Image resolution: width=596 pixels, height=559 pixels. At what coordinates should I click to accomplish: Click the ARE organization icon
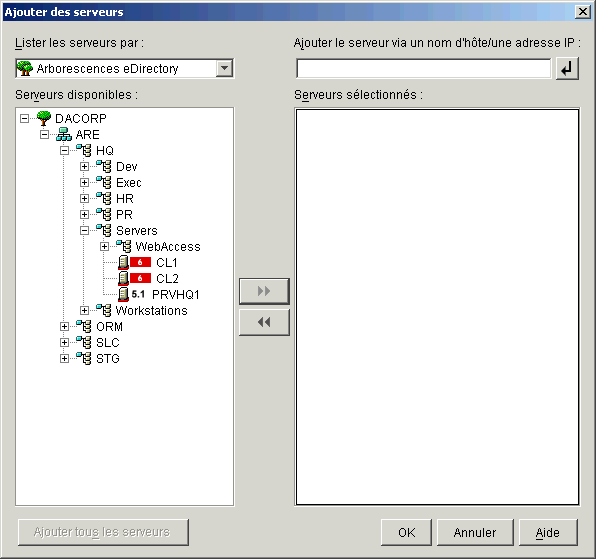pyautogui.click(x=64, y=135)
